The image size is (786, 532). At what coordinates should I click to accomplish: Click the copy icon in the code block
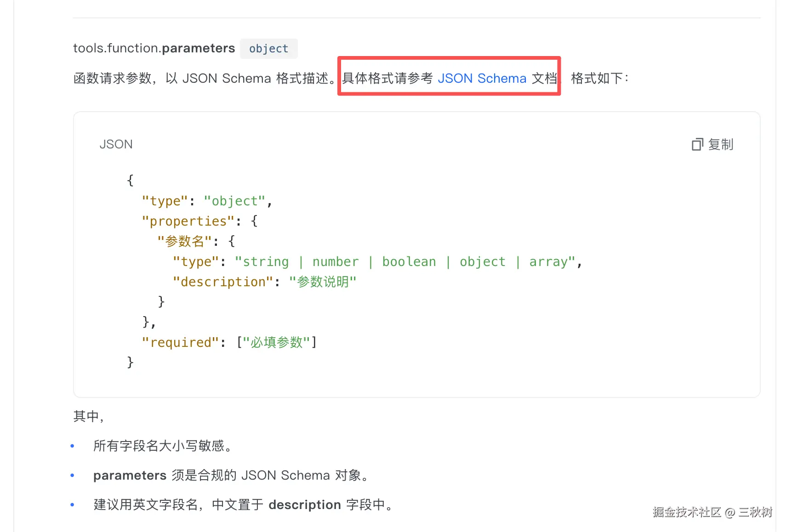click(697, 145)
